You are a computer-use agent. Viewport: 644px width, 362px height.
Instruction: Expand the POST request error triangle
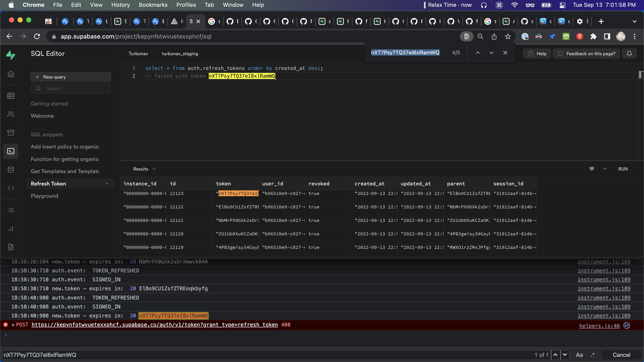(x=13, y=325)
